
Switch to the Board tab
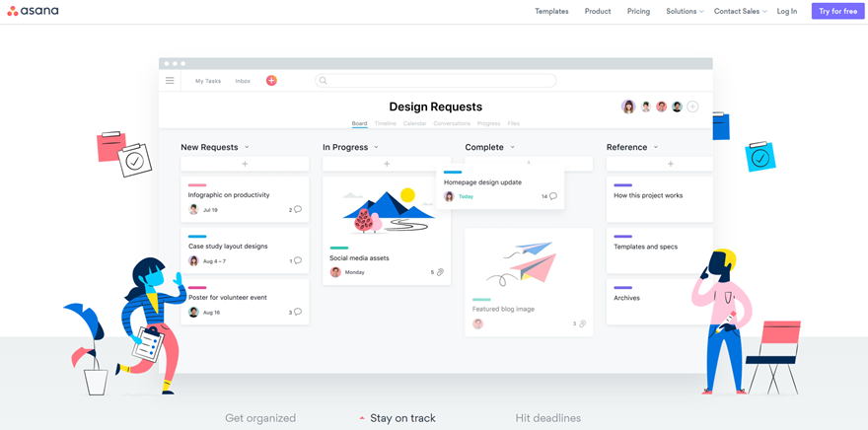point(359,123)
